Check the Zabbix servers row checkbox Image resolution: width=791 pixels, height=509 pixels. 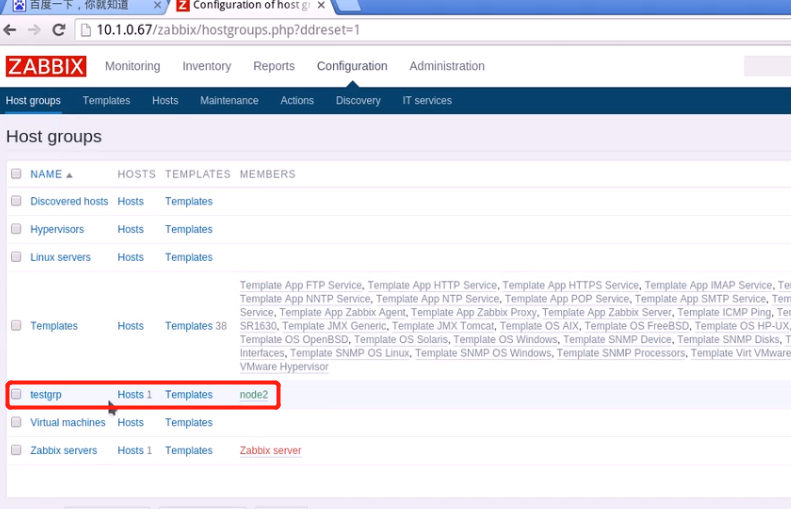coord(16,449)
